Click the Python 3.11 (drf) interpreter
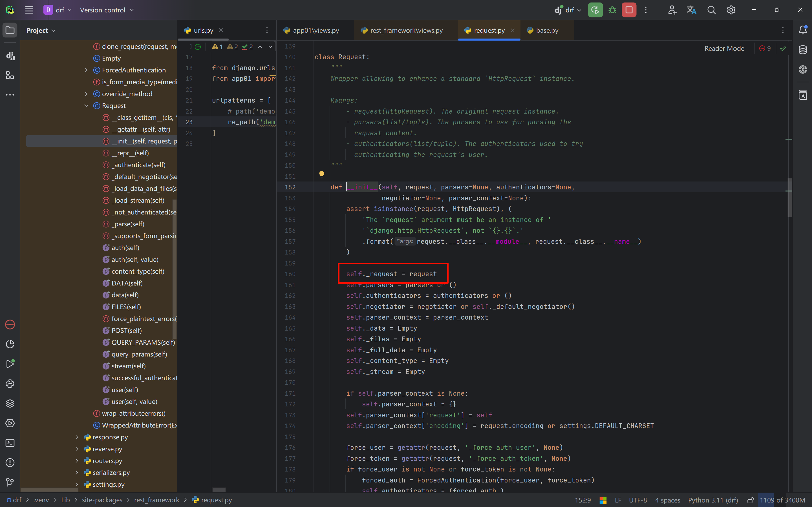Image resolution: width=812 pixels, height=507 pixels. [x=713, y=500]
